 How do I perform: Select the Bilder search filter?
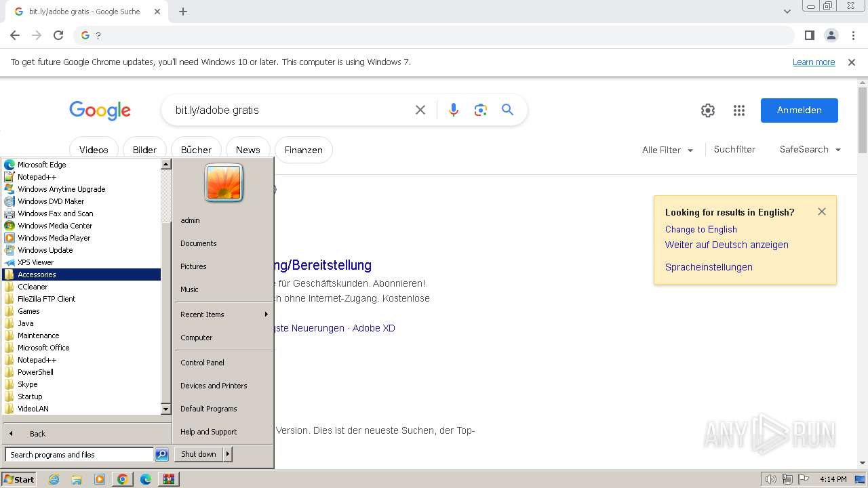click(144, 150)
